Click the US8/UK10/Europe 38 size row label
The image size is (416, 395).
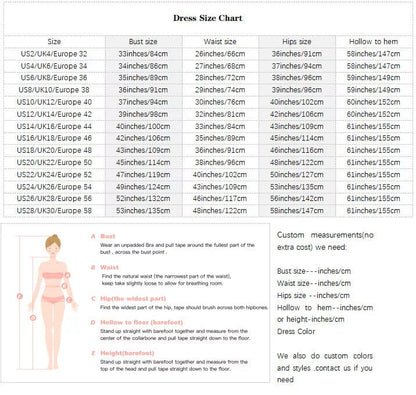(x=54, y=90)
